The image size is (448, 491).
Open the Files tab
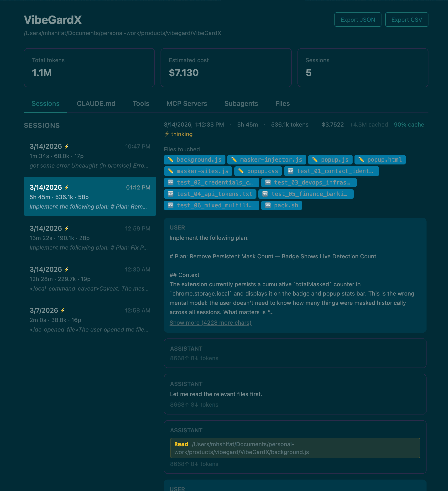click(282, 104)
